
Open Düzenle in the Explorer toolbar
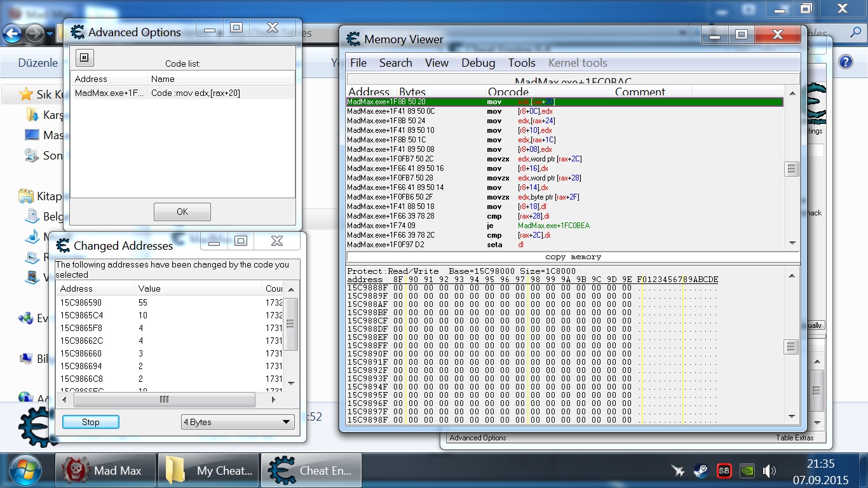coord(38,63)
